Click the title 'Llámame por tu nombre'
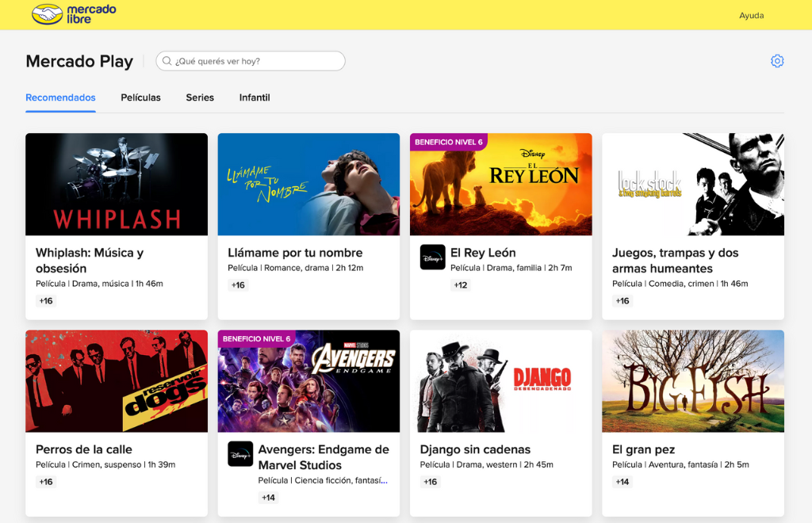Image resolution: width=812 pixels, height=523 pixels. (x=295, y=253)
